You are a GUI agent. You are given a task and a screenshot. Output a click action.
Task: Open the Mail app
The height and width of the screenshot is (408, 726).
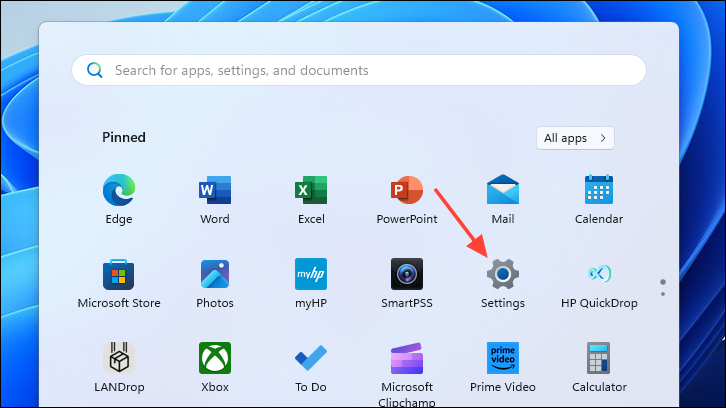coord(503,191)
